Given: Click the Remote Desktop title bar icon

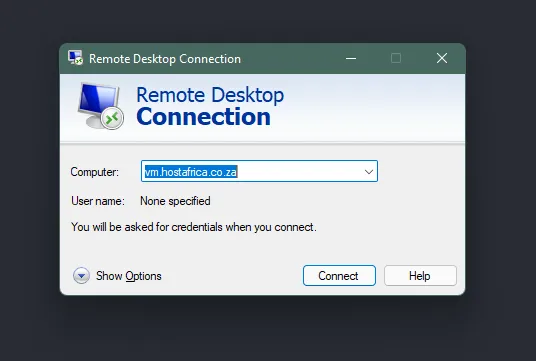Looking at the screenshot, I should (75, 58).
